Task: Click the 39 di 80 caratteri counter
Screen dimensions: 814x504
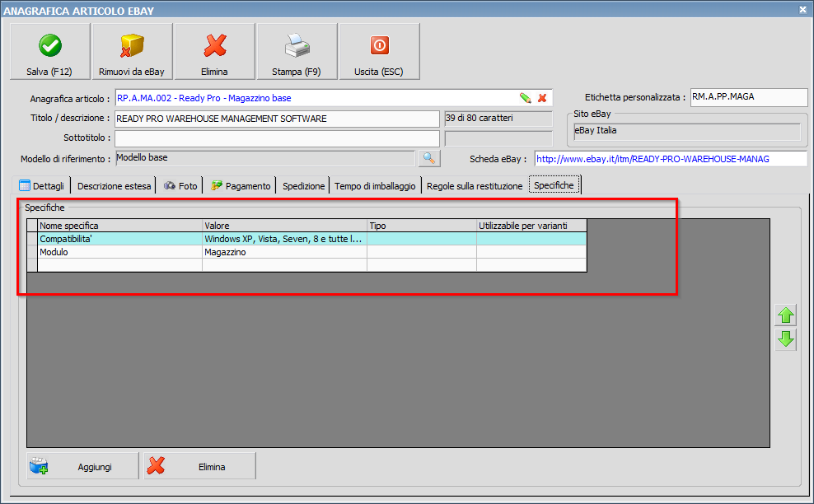Action: point(498,119)
